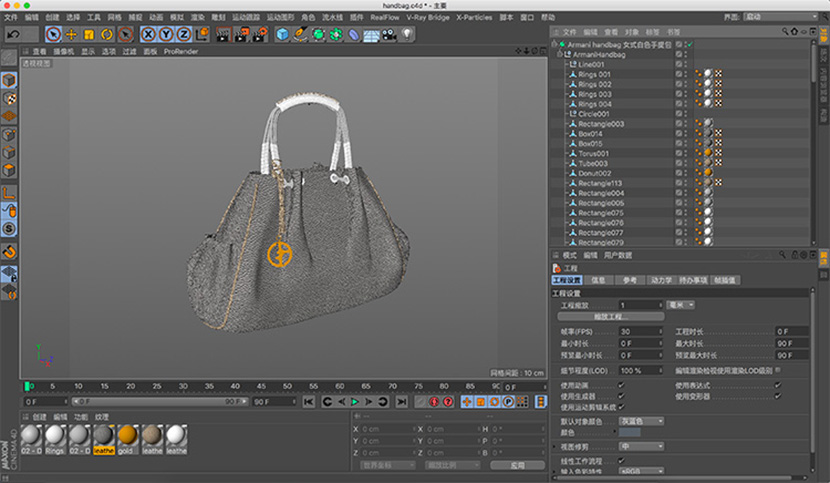Switch to the 信息 tab
The width and height of the screenshot is (830, 483).
click(x=598, y=280)
